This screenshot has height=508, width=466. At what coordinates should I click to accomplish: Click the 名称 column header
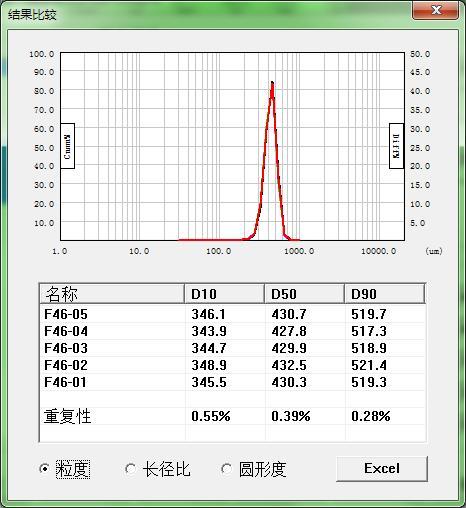112,294
